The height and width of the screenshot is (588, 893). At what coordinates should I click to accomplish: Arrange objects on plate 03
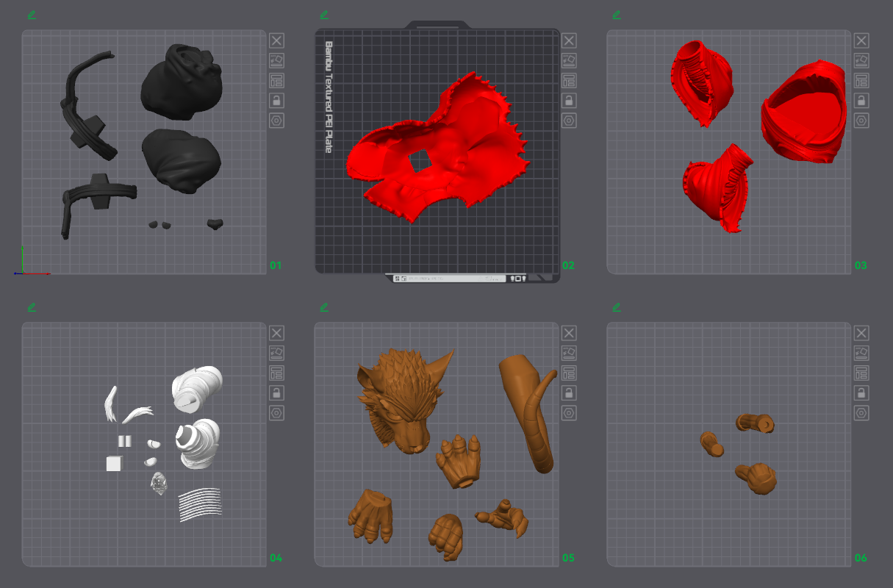[861, 80]
